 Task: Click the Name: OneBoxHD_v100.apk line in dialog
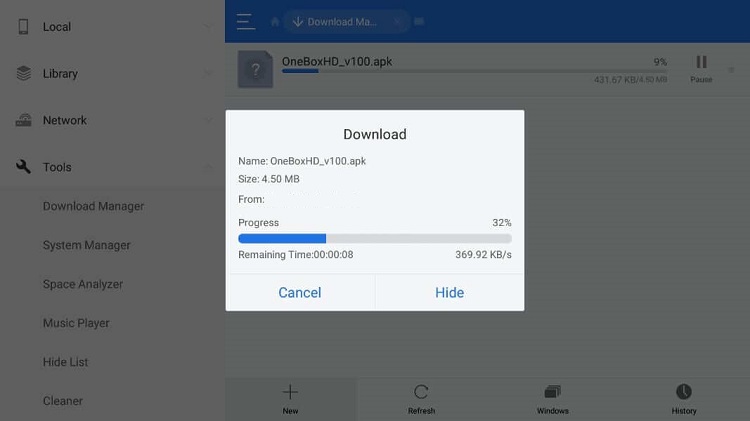[x=302, y=161]
